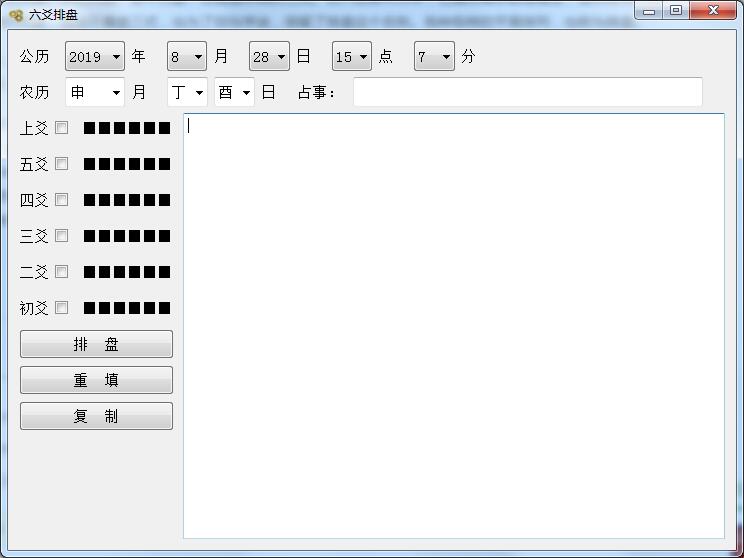This screenshot has width=744, height=558.
Task: Enable the 三爻 checkbox
Action: (x=61, y=236)
